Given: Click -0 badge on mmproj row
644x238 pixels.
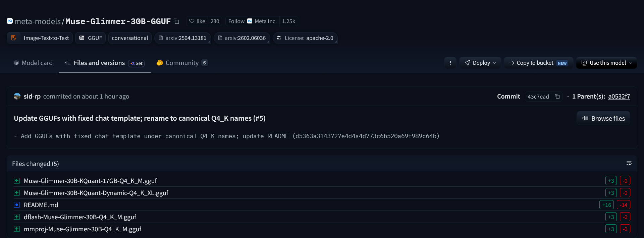Looking at the screenshot, I should 625,229.
